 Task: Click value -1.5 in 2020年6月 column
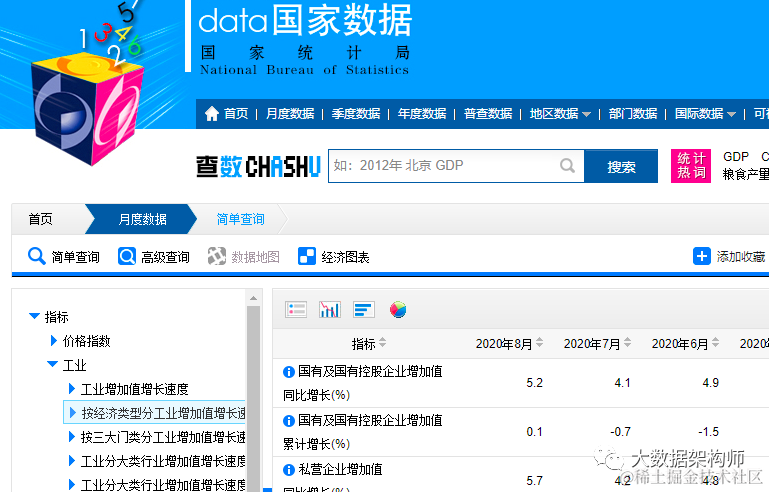point(708,432)
